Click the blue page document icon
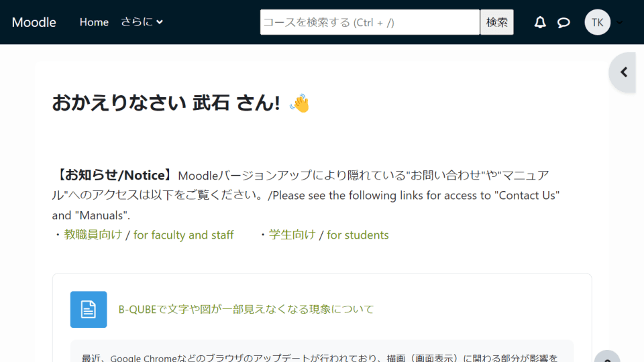This screenshot has width=644, height=362. click(x=89, y=310)
